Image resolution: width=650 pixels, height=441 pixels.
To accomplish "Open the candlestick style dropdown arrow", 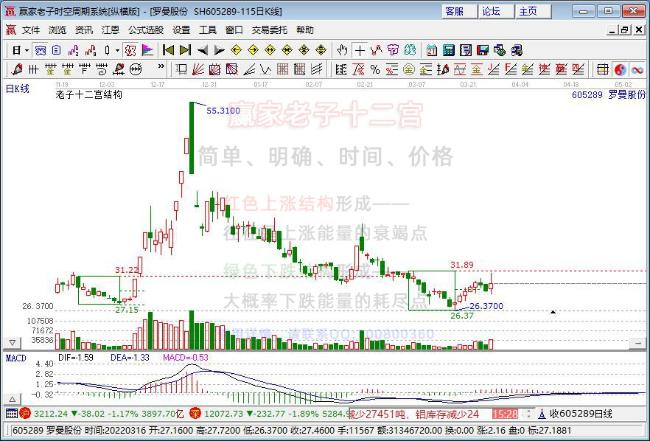I will pyautogui.click(x=118, y=50).
